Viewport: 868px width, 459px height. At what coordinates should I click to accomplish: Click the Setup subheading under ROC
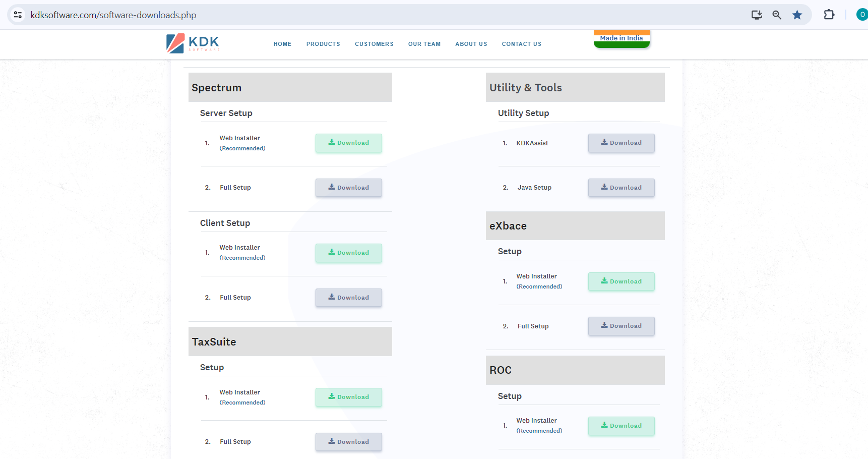click(510, 396)
